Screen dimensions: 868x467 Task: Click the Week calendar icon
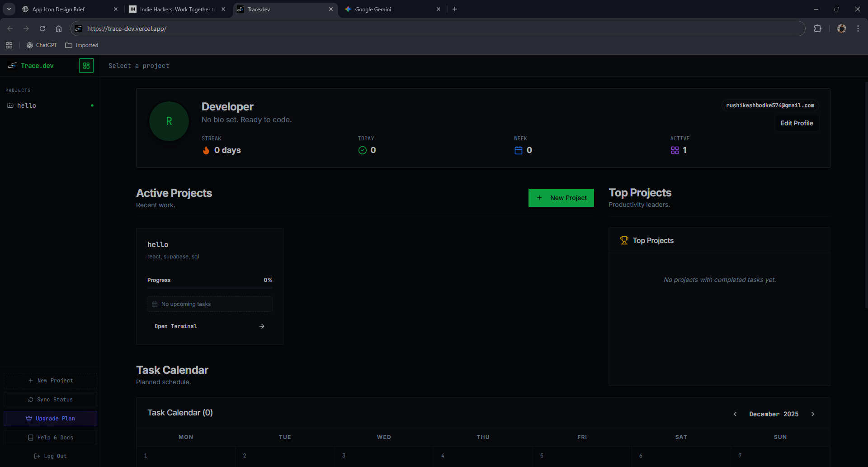(519, 150)
